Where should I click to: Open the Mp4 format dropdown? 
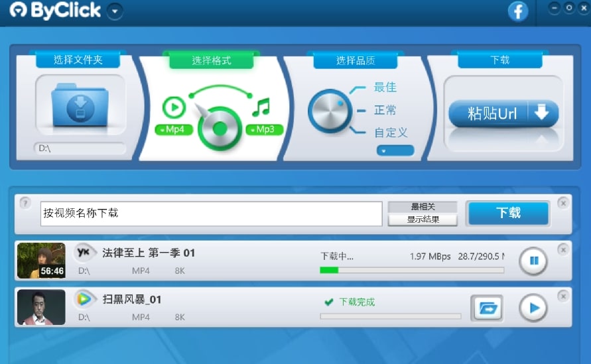tap(174, 129)
